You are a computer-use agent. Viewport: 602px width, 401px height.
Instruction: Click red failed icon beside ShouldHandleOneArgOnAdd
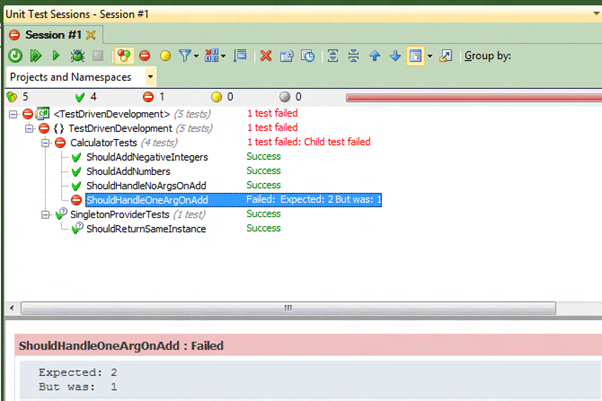pos(76,200)
